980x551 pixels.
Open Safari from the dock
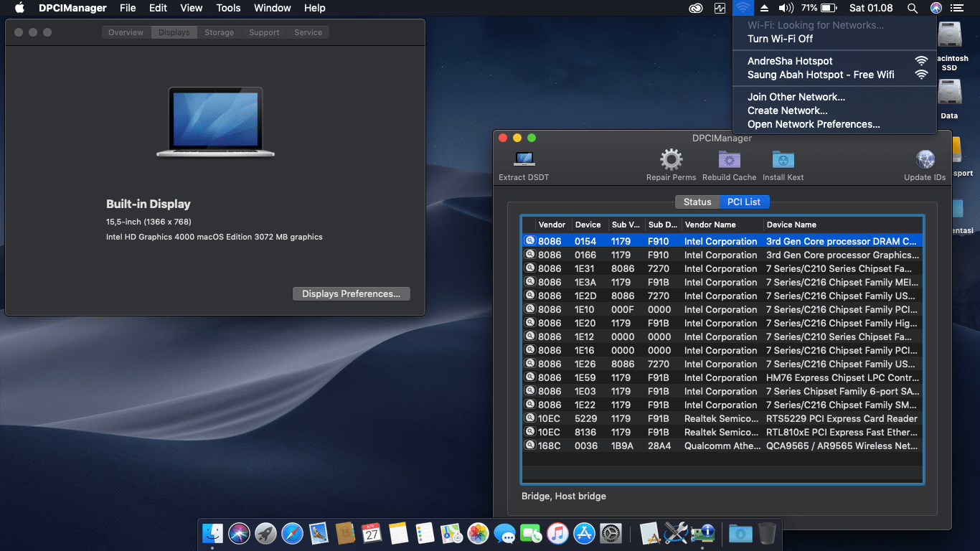point(292,533)
